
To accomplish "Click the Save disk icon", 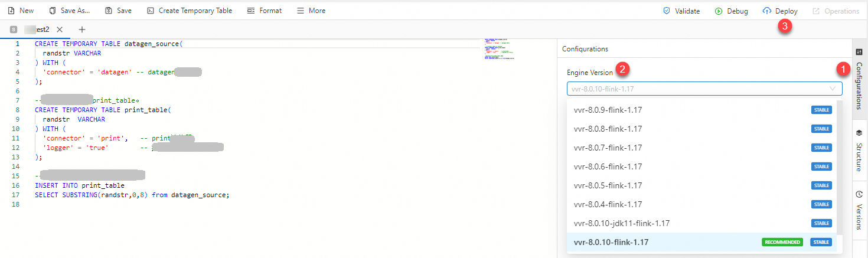I will (x=109, y=11).
